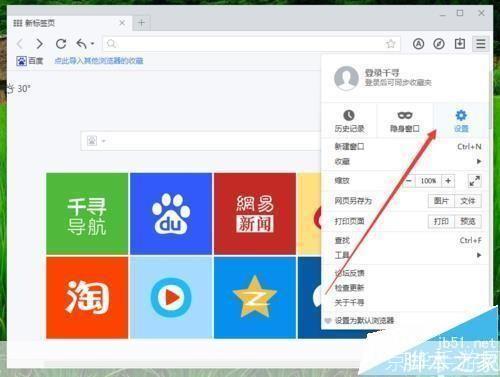The width and height of the screenshot is (500, 377).
Task: Open the Qzone star tile
Action: pos(255,298)
